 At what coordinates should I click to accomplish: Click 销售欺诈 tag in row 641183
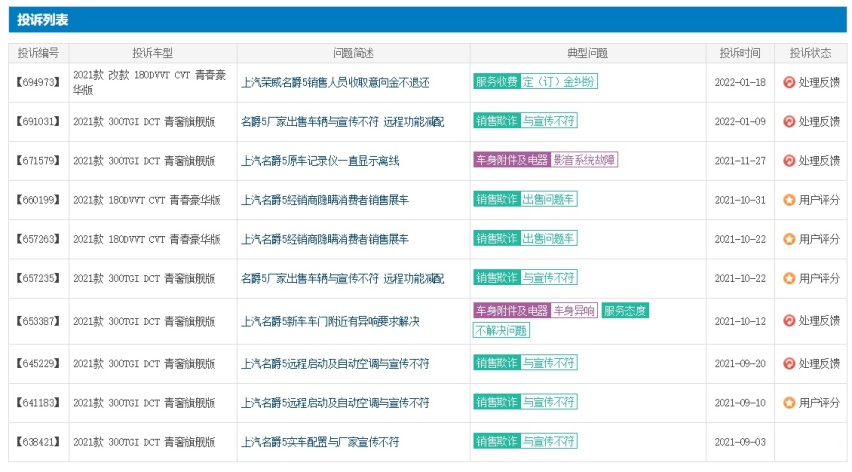tap(497, 402)
